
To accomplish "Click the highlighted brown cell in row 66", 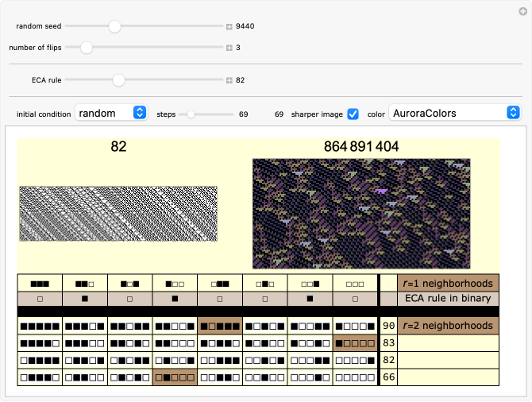I will [175, 377].
